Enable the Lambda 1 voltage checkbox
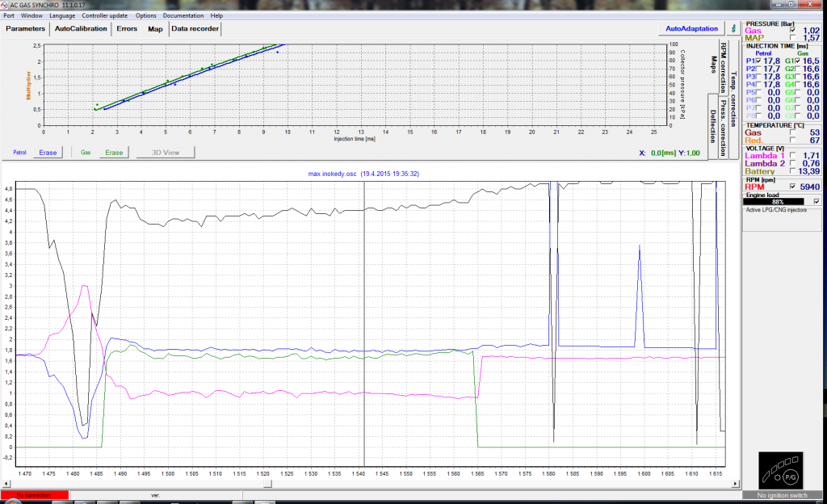Image resolution: width=827 pixels, height=504 pixels. point(792,153)
